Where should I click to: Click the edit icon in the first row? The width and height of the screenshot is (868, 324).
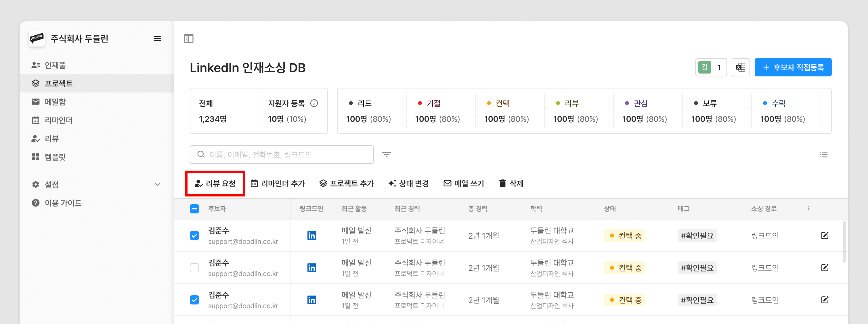[x=825, y=236]
